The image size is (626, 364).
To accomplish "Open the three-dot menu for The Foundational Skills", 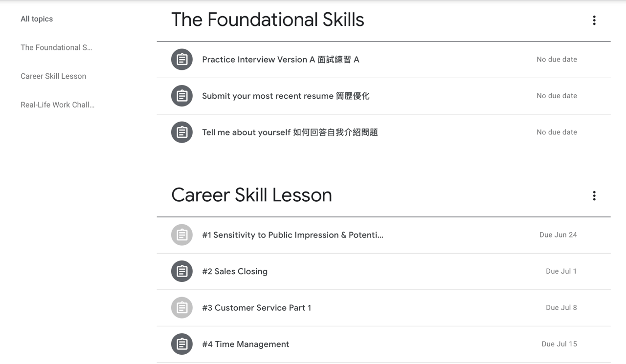I will pos(594,20).
